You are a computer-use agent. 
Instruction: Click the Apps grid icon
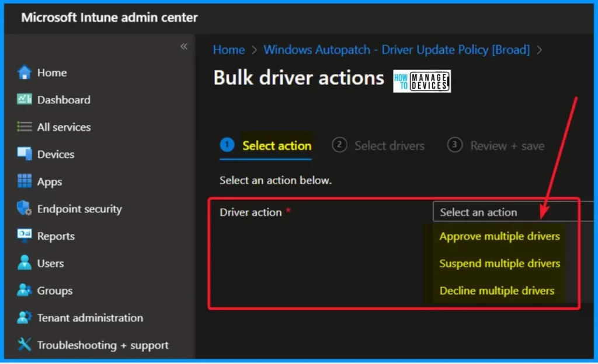25,181
